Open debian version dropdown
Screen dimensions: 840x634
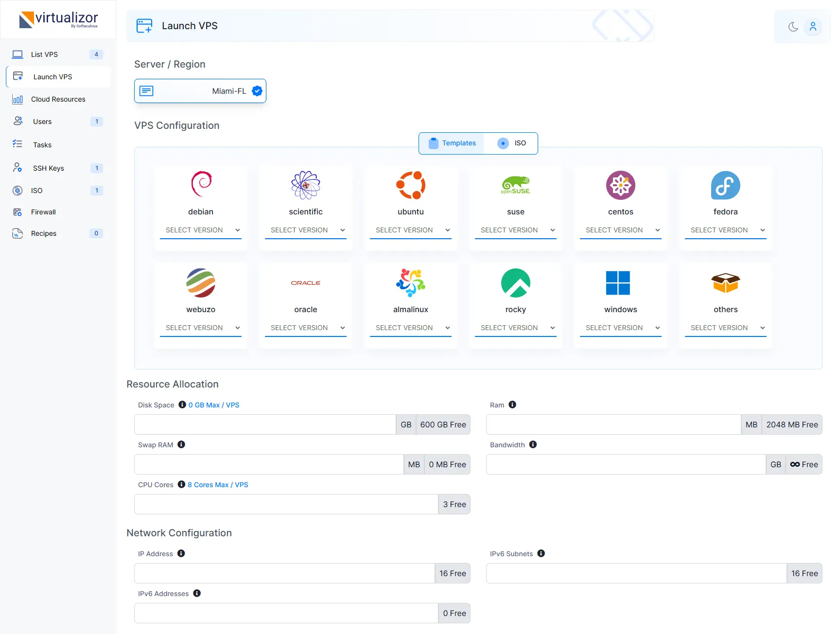201,230
